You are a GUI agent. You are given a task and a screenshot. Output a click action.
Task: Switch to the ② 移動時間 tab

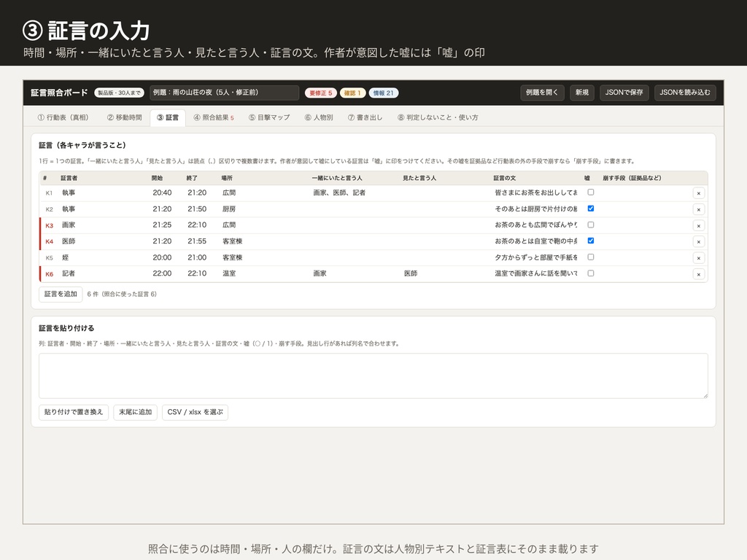click(x=124, y=117)
